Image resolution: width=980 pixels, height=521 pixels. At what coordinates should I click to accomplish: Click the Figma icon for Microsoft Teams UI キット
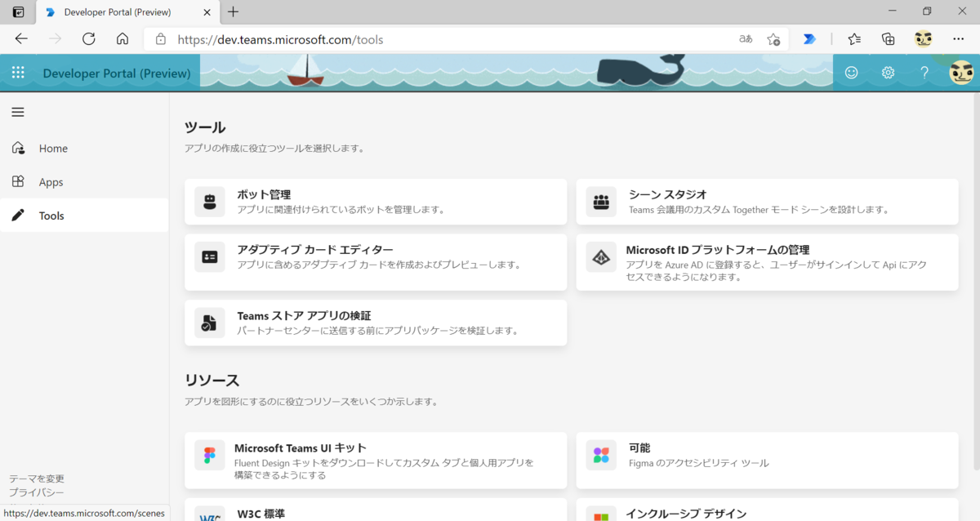pos(210,455)
